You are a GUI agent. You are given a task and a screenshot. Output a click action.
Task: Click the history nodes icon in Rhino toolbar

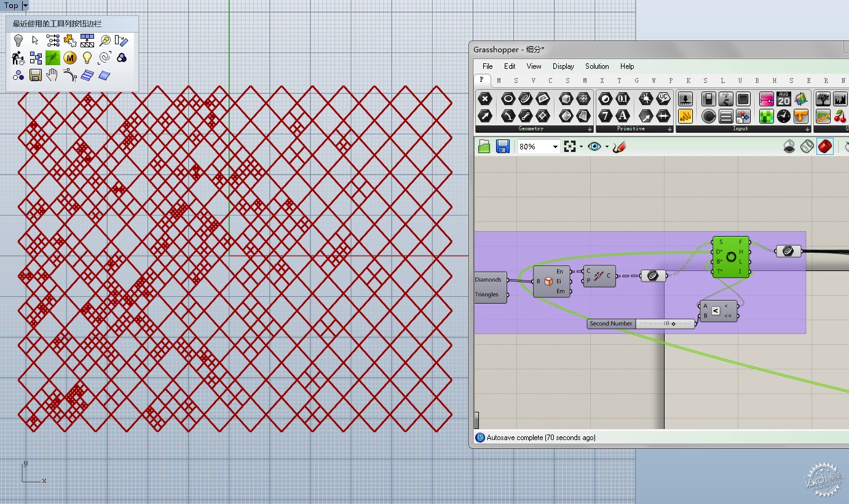pos(53,41)
